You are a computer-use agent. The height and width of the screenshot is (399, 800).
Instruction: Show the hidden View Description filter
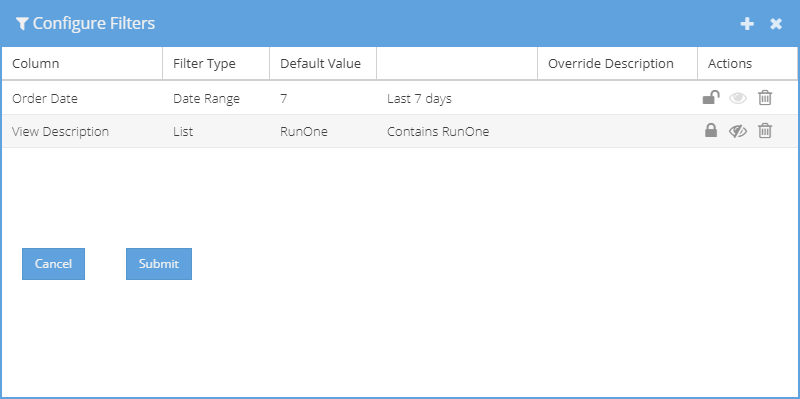pos(738,132)
